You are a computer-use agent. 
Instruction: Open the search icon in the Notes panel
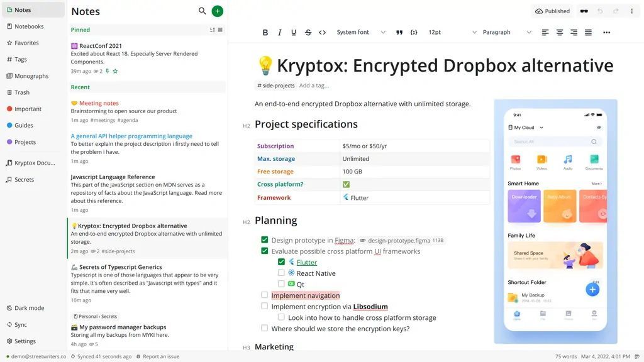coord(201,11)
